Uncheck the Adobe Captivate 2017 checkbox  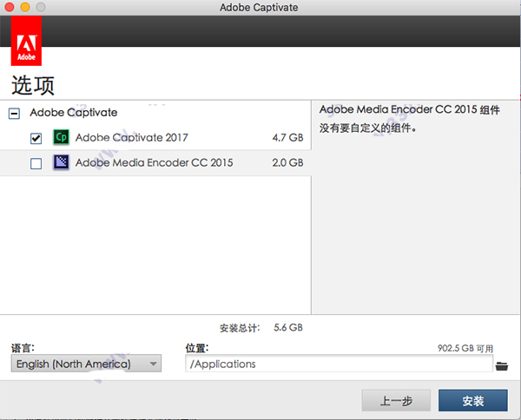36,138
